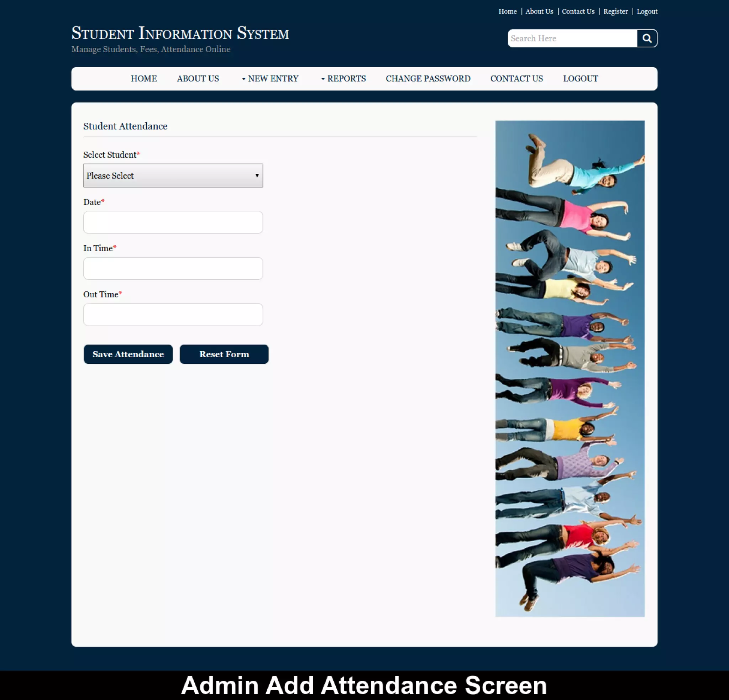Screen dimensions: 729x700
Task: Click the jumping students banner image
Action: (x=570, y=369)
